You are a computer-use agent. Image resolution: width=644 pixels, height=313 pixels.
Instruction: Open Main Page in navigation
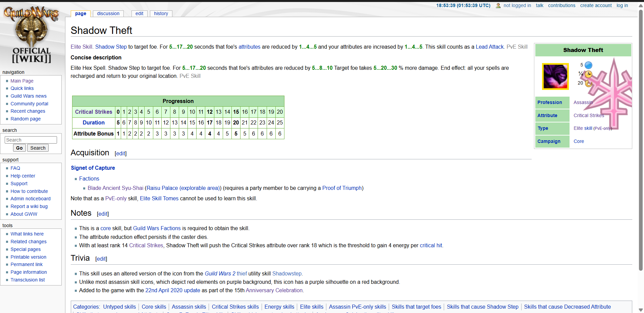(22, 81)
